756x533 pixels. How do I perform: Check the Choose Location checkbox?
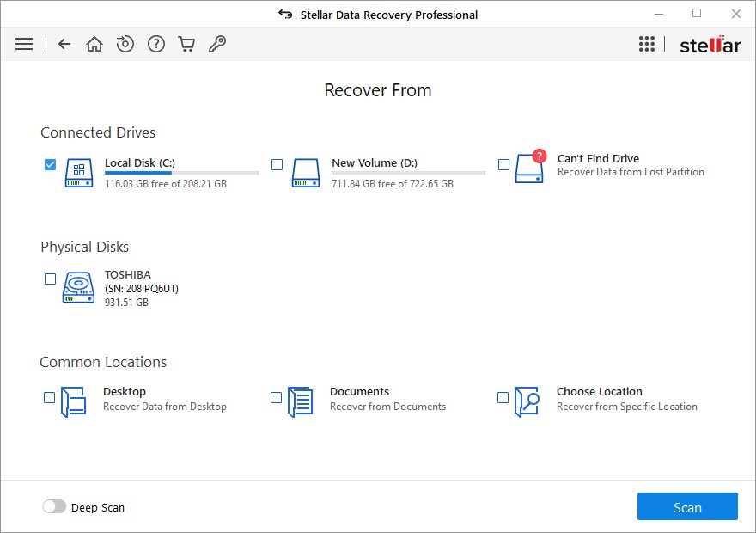pyautogui.click(x=503, y=397)
